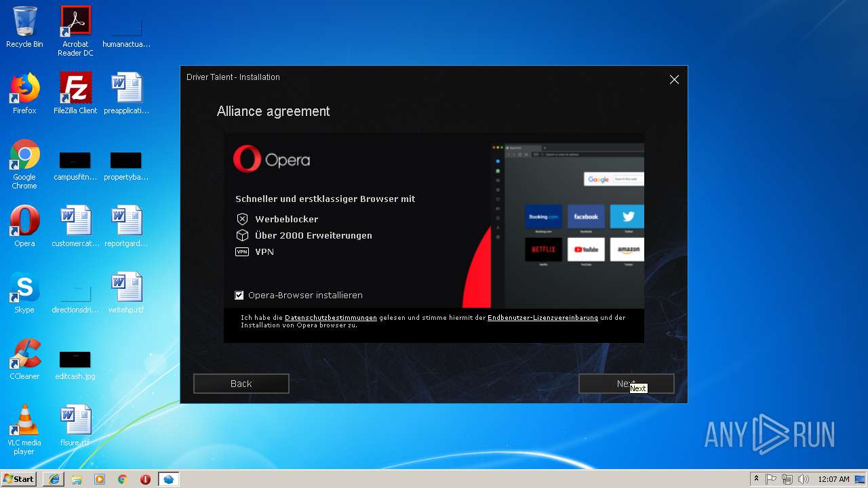Select the Opera desktop shortcut
Image resolution: width=868 pixels, height=488 pixels.
click(24, 226)
